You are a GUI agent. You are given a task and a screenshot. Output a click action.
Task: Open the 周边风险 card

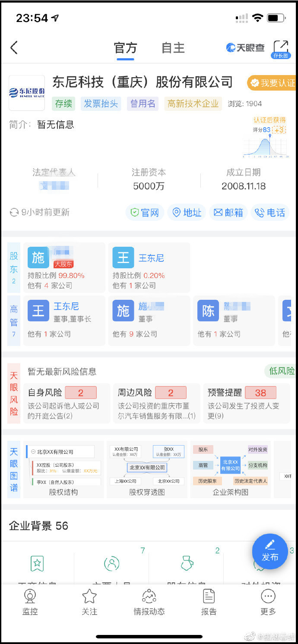pyautogui.click(x=157, y=403)
